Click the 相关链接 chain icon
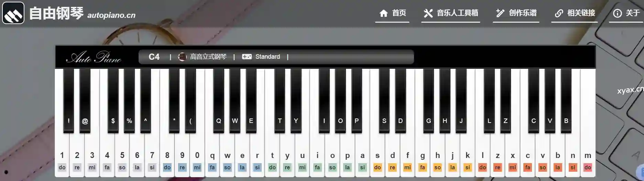Viewport: 644px width, 181px height. [559, 13]
